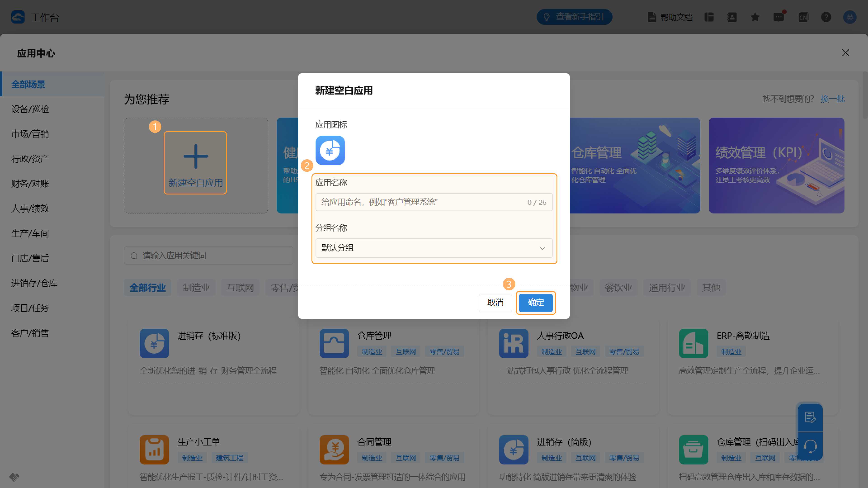The width and height of the screenshot is (868, 488).
Task: Click 仓库管理 app card icon
Action: (334, 343)
